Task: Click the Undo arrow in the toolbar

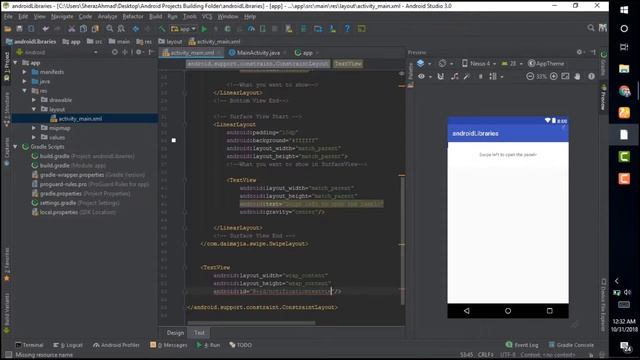Action: click(45, 29)
